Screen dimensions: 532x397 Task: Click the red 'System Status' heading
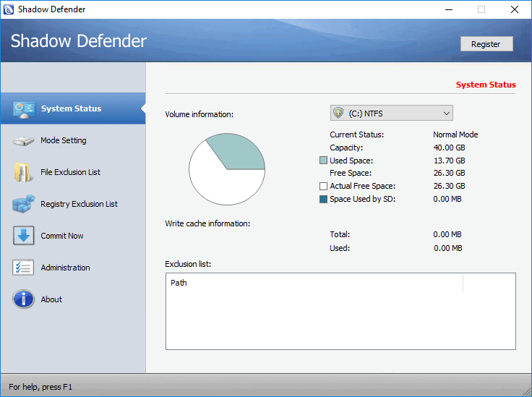point(486,85)
